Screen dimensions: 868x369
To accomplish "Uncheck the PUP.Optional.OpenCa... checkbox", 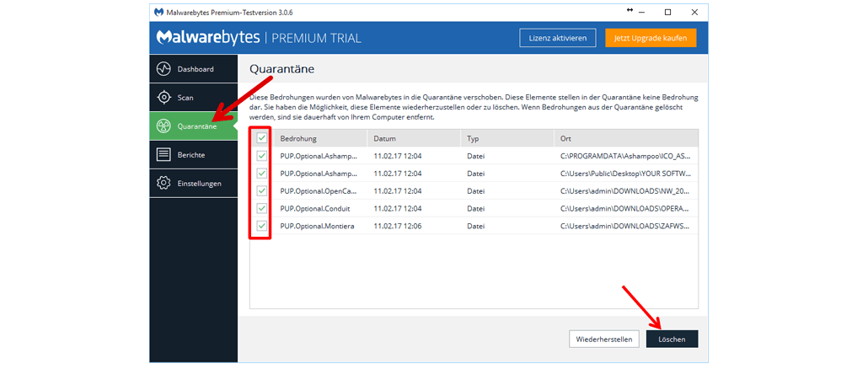I will 262,191.
